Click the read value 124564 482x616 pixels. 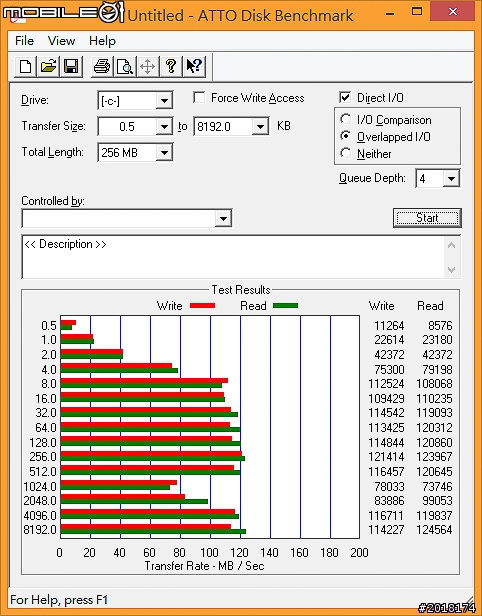coord(434,530)
